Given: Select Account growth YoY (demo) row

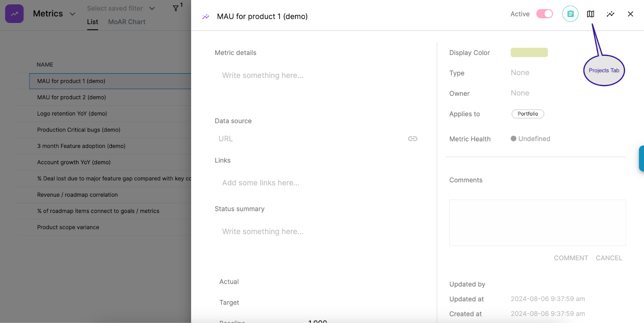Looking at the screenshot, I should tap(104, 163).
